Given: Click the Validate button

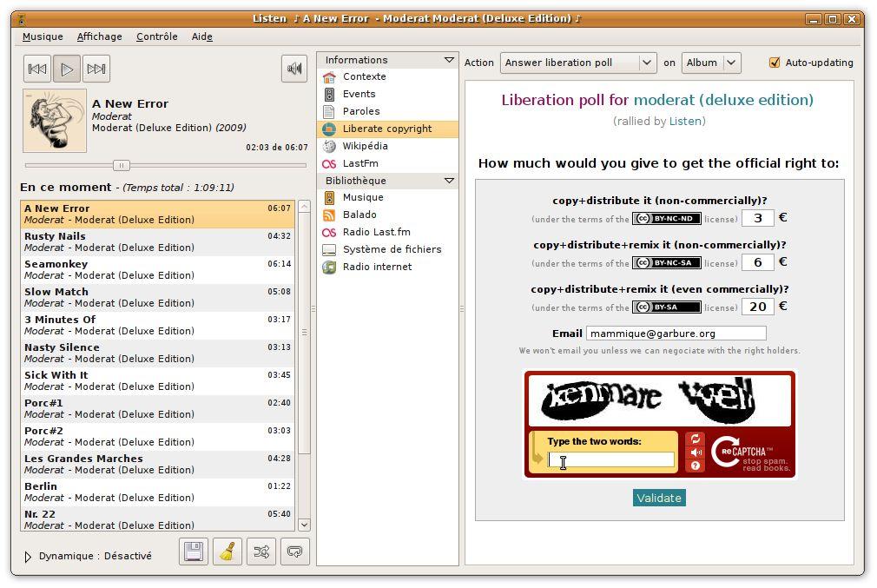Looking at the screenshot, I should click(x=659, y=498).
